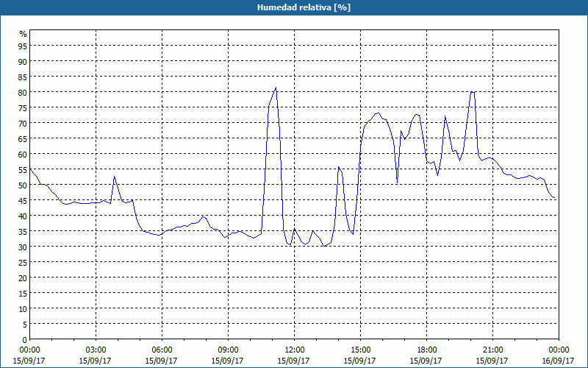This screenshot has width=588, height=368.
Task: Select the y-axis value label '55'
Action: [x=23, y=170]
